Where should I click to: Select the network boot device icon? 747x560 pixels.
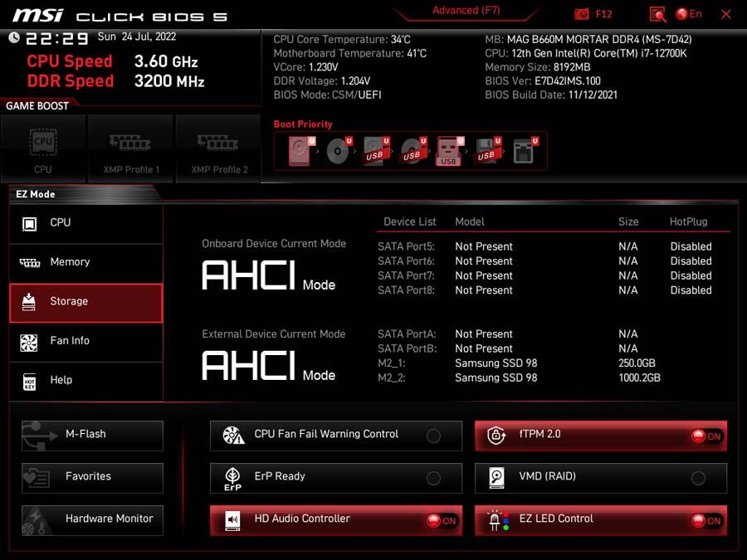(525, 151)
